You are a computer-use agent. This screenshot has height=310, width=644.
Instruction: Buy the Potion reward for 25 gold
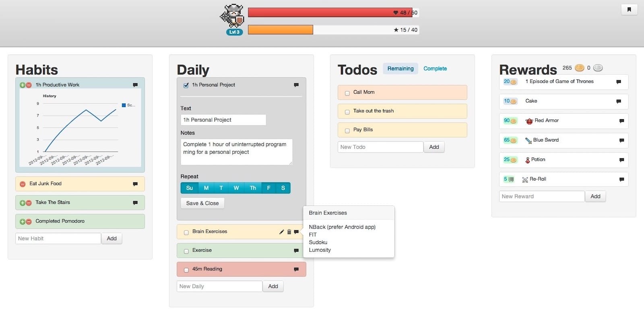[510, 160]
